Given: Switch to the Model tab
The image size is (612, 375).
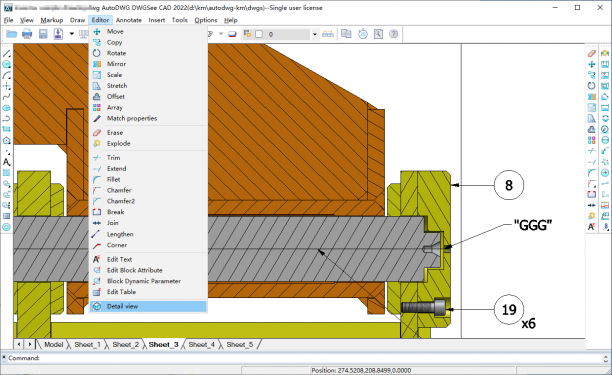Looking at the screenshot, I should tap(53, 345).
